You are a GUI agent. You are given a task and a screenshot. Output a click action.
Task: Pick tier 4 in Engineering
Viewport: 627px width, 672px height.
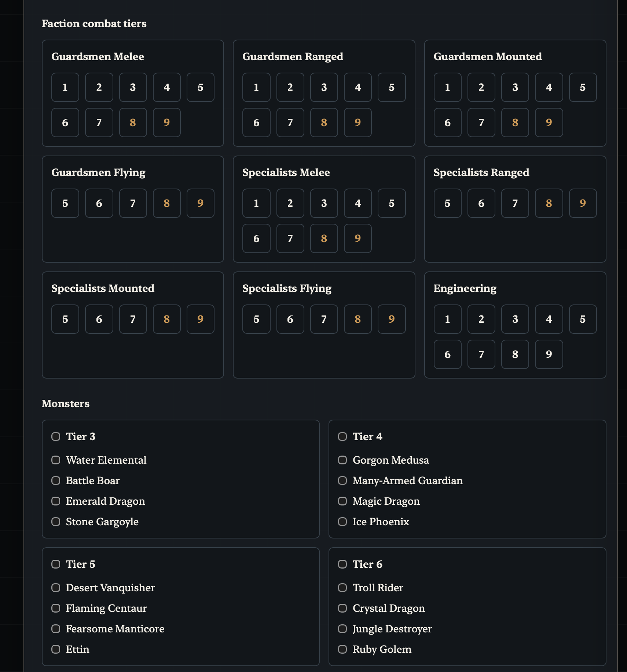point(549,319)
